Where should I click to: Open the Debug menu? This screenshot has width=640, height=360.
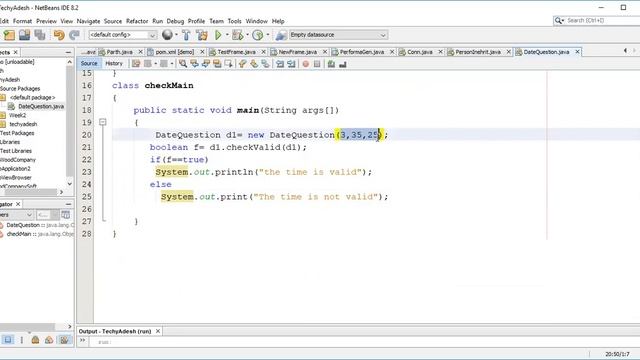click(175, 21)
